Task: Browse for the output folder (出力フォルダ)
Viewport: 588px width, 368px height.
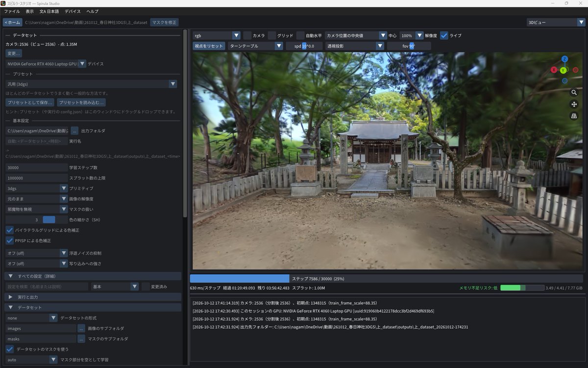Action: (x=74, y=131)
